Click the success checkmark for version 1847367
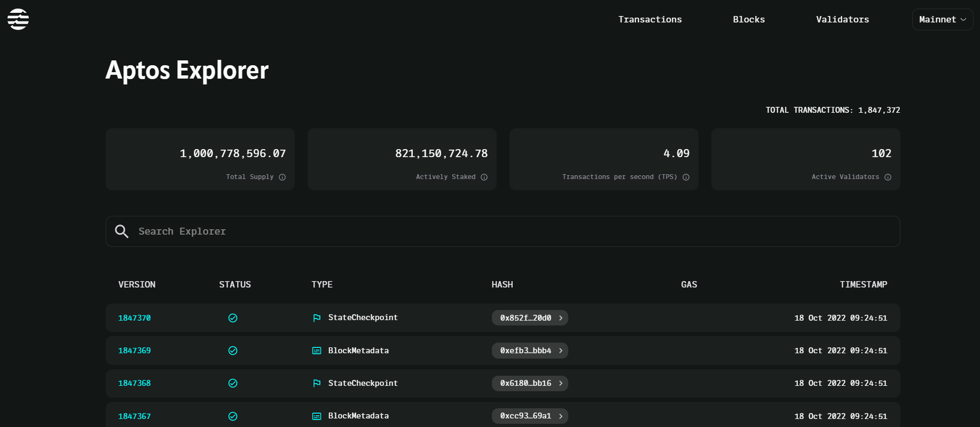Screen dimensions: 980x427 (x=233, y=416)
